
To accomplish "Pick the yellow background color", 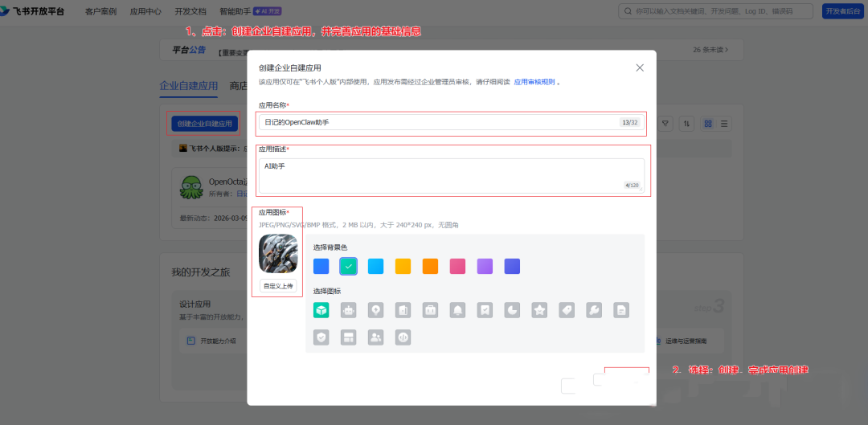I will [x=403, y=266].
